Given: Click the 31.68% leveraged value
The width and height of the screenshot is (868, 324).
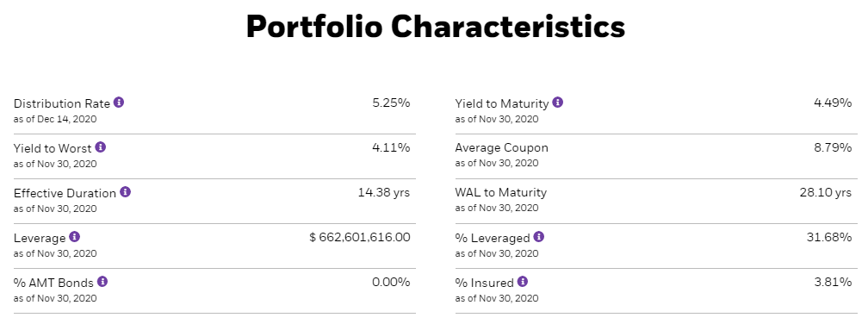Looking at the screenshot, I should point(829,238).
